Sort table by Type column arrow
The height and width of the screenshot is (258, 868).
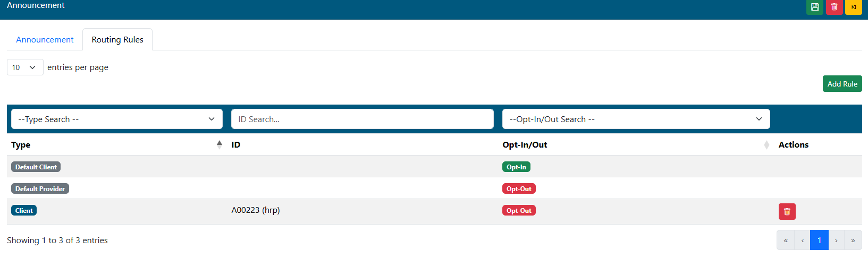220,144
